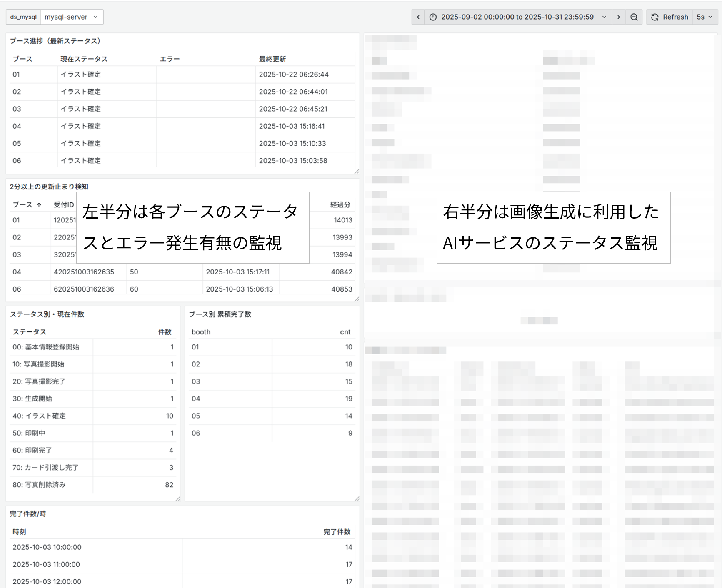The height and width of the screenshot is (588, 722).
Task: Click the 最終更新 column header
Action: click(272, 59)
